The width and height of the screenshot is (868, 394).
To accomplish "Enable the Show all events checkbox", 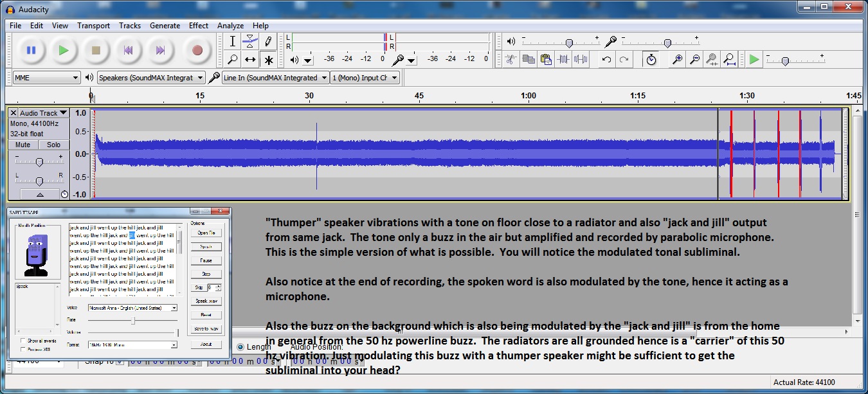I will pyautogui.click(x=24, y=341).
